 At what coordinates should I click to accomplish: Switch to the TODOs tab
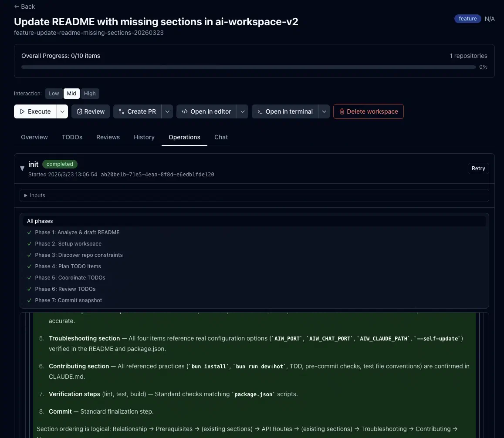click(72, 137)
